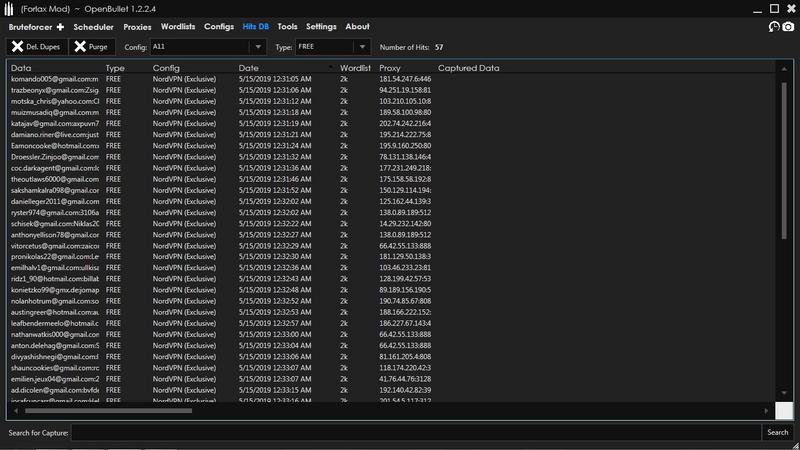Click the Purge button
The width and height of the screenshot is (800, 450).
[x=92, y=46]
